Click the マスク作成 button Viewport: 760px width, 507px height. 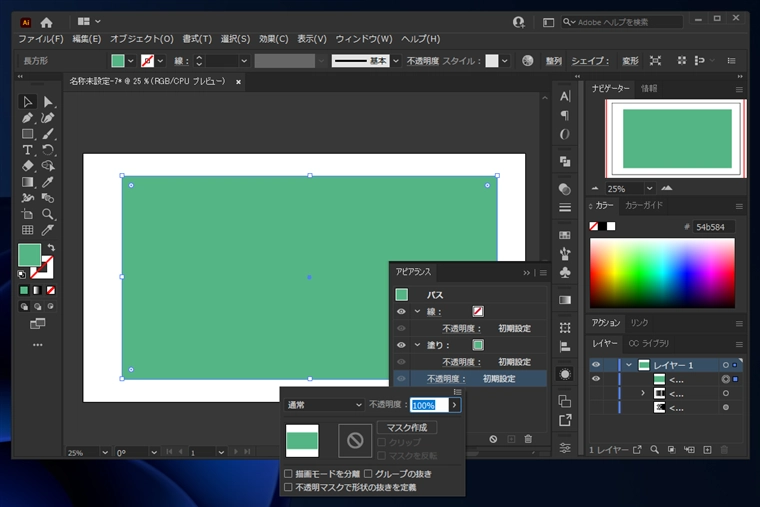[x=407, y=428]
